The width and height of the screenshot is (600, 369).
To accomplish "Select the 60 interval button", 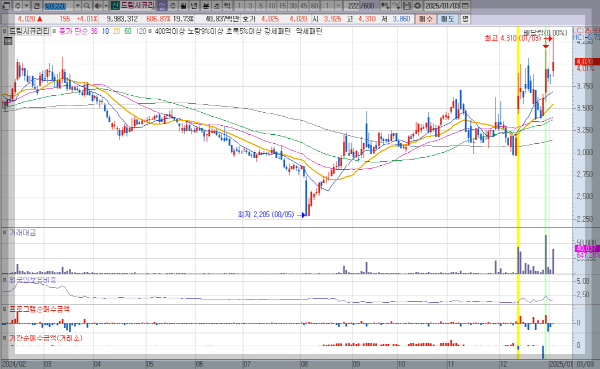I will click(315, 6).
